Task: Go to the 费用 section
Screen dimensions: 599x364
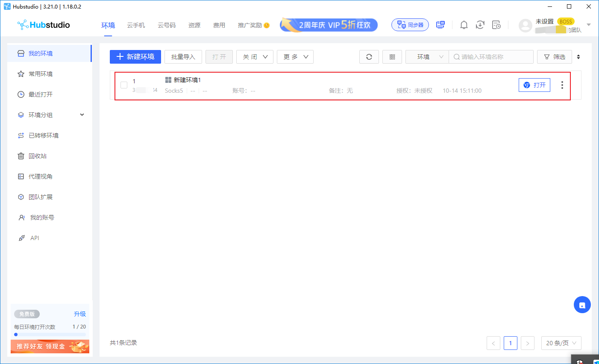Action: (x=219, y=25)
